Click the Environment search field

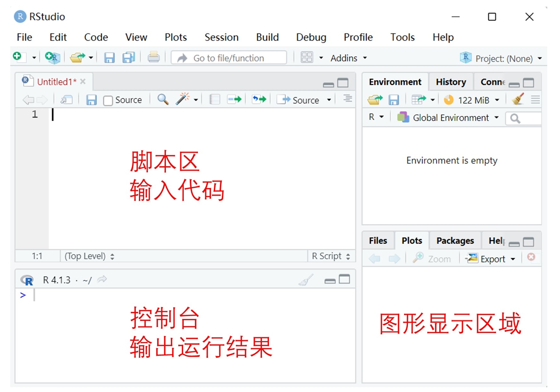tap(523, 118)
